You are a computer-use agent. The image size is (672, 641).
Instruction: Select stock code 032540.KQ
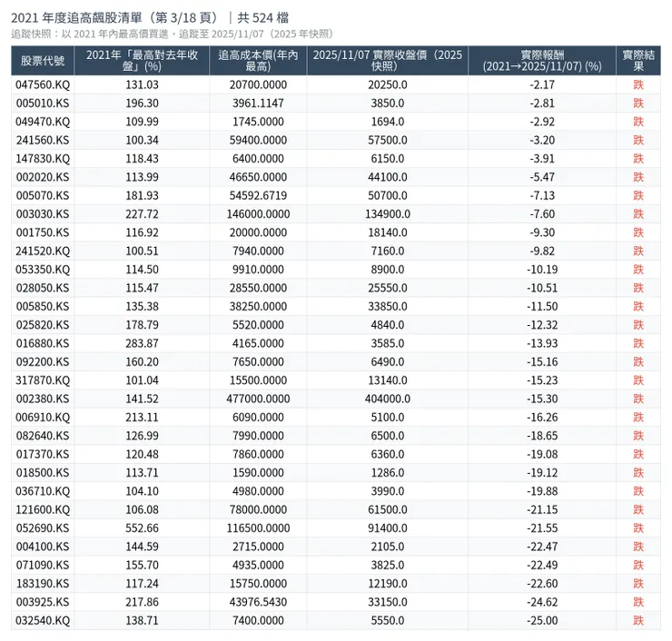tap(43, 620)
